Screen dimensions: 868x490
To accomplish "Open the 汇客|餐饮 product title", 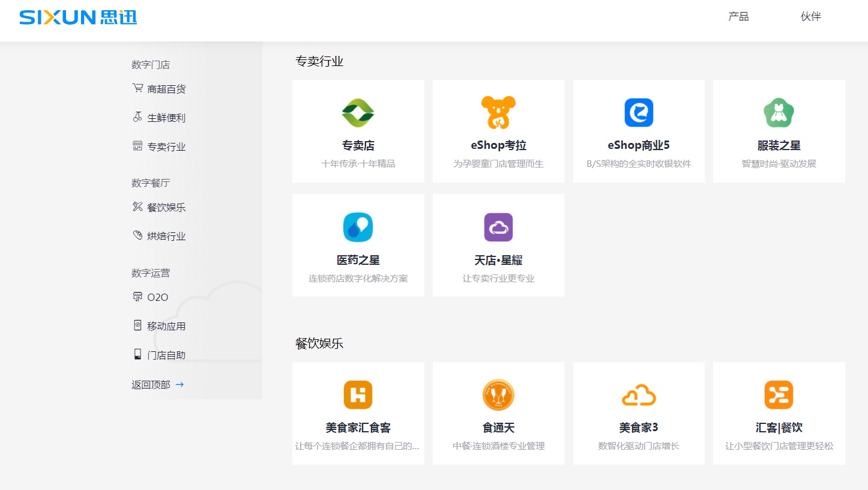I will (779, 428).
